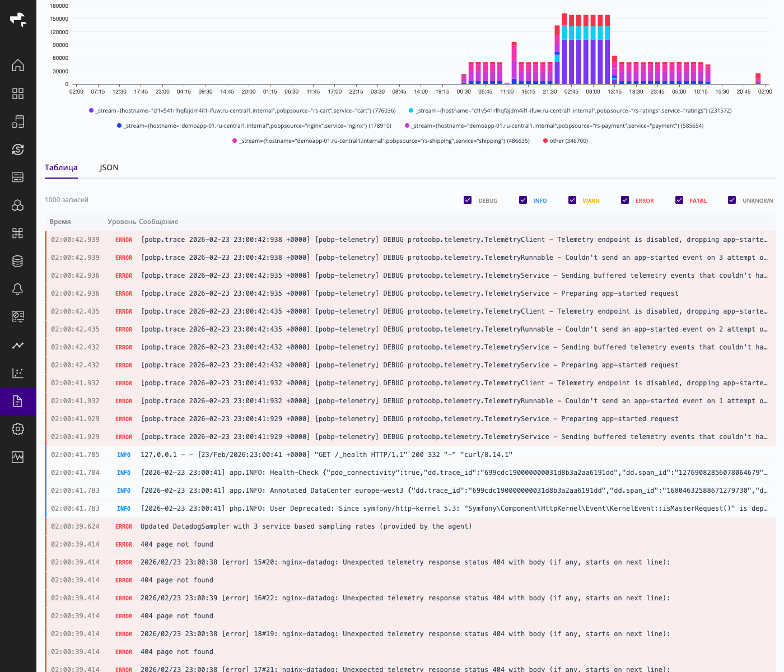Open the scatter plot chart icon
The width and height of the screenshot is (784, 672).
click(x=18, y=373)
